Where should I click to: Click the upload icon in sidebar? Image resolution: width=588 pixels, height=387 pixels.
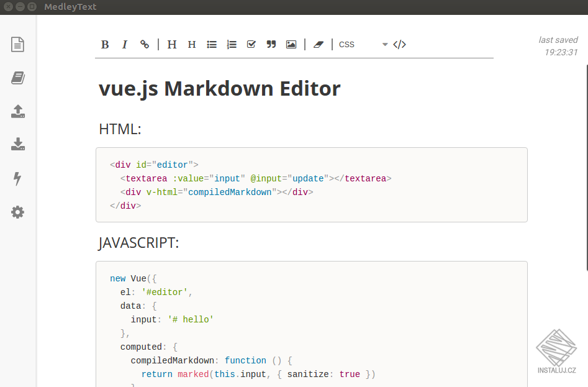coord(17,111)
